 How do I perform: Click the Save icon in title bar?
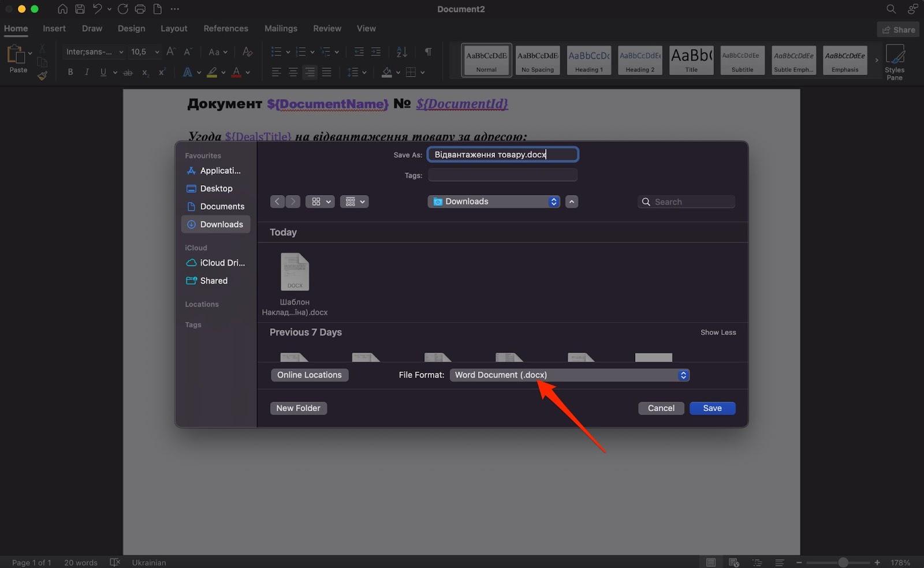click(x=80, y=9)
